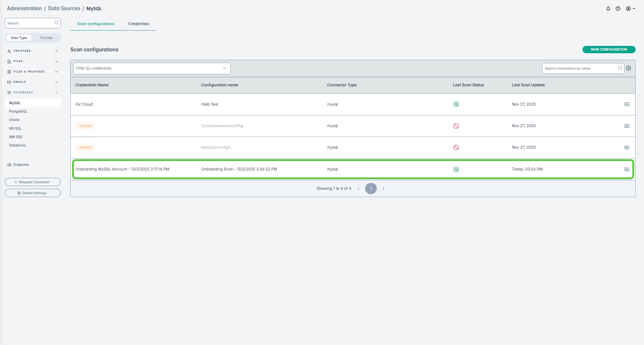Click the table settings gear icon
Viewport: 644px width, 345px height.
click(628, 68)
